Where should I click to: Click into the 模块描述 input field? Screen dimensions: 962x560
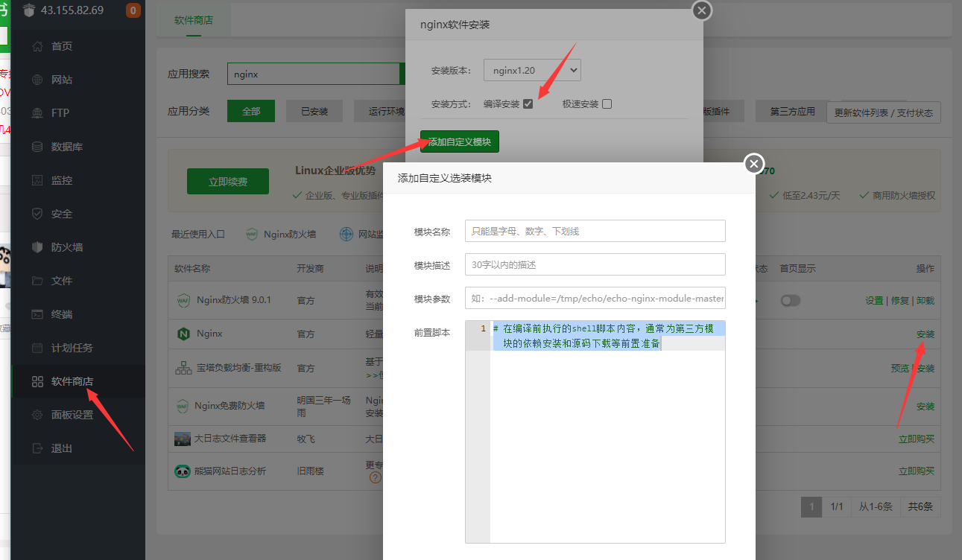(x=595, y=264)
